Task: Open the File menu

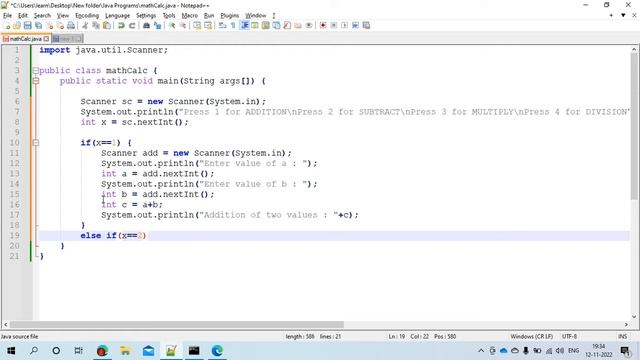Action: click(x=7, y=16)
